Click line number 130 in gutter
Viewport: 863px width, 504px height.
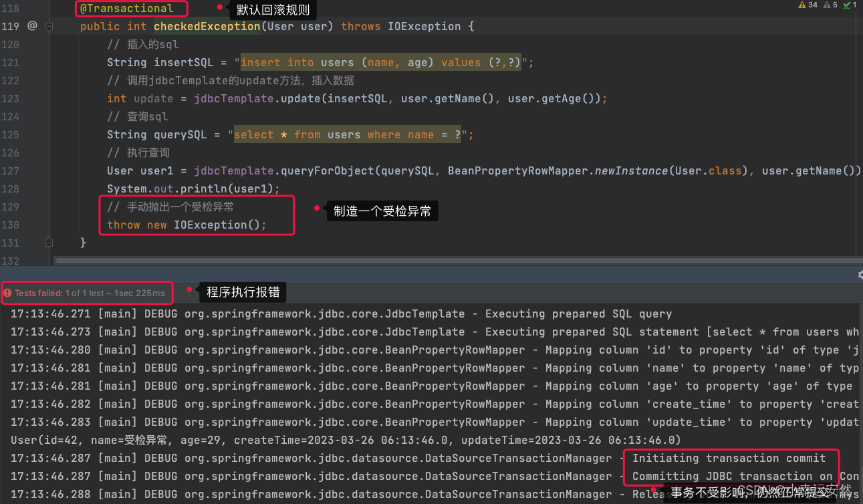(x=11, y=225)
